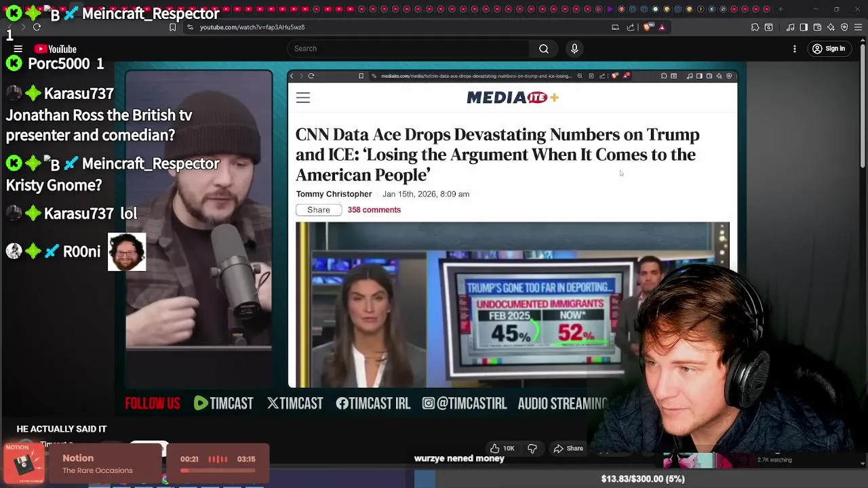Screen dimensions: 868x488
Task: Focus the YouTube Search field
Action: [408, 49]
